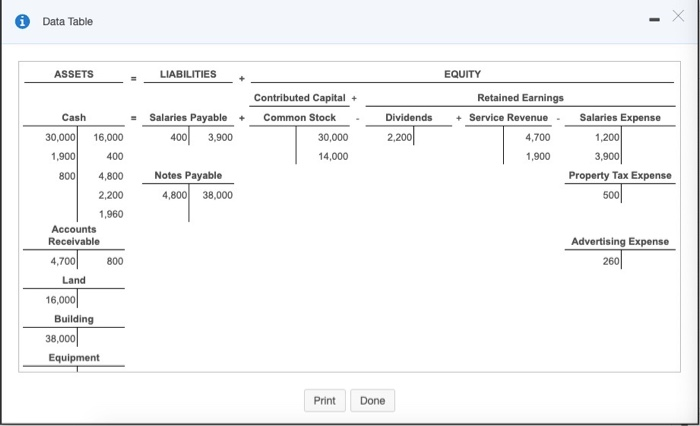700x426 pixels.
Task: Select the 30,000 credit in Common Stock
Action: pyautogui.click(x=333, y=137)
